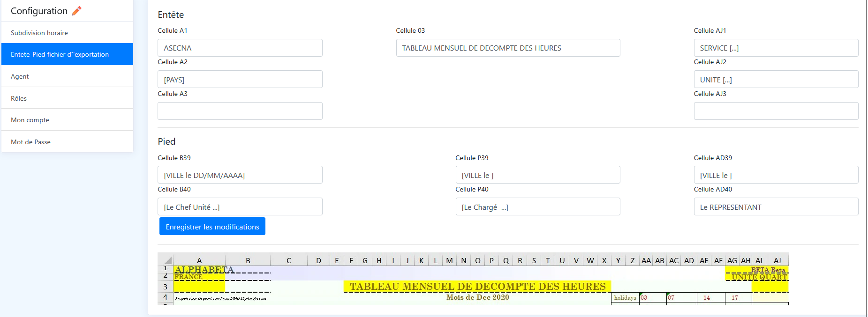
Task: Open Mot de Passe page
Action: (67, 142)
